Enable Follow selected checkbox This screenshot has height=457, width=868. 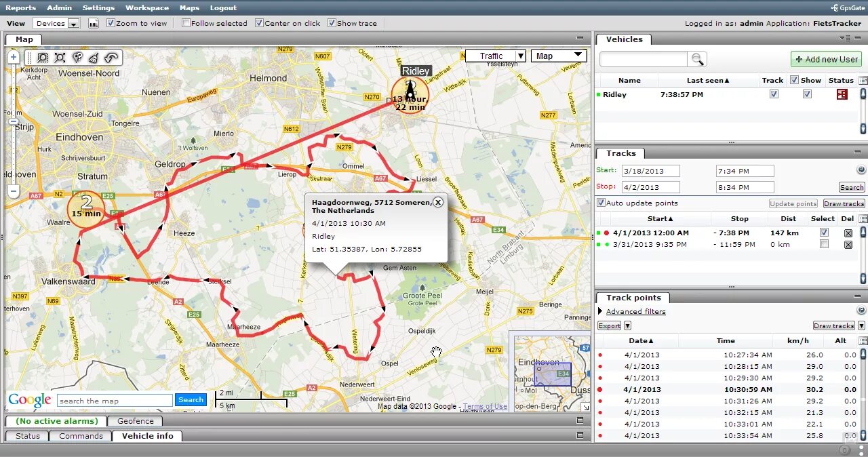point(186,23)
